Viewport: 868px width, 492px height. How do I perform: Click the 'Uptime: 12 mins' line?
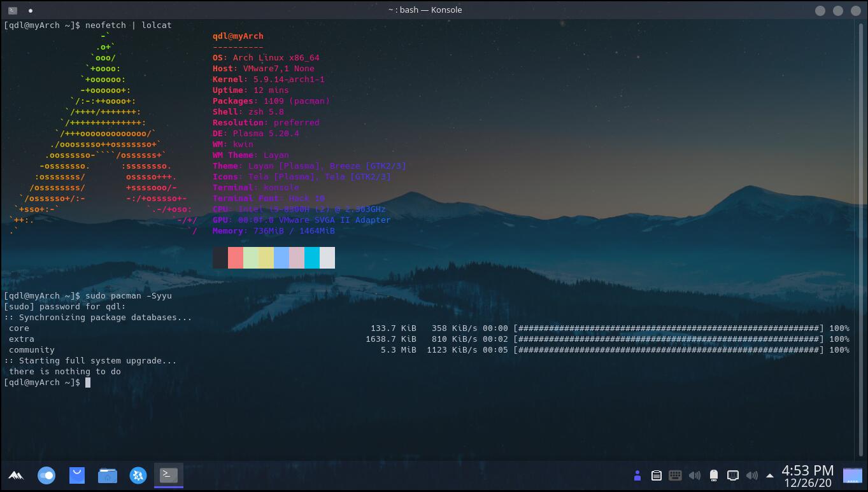[251, 90]
